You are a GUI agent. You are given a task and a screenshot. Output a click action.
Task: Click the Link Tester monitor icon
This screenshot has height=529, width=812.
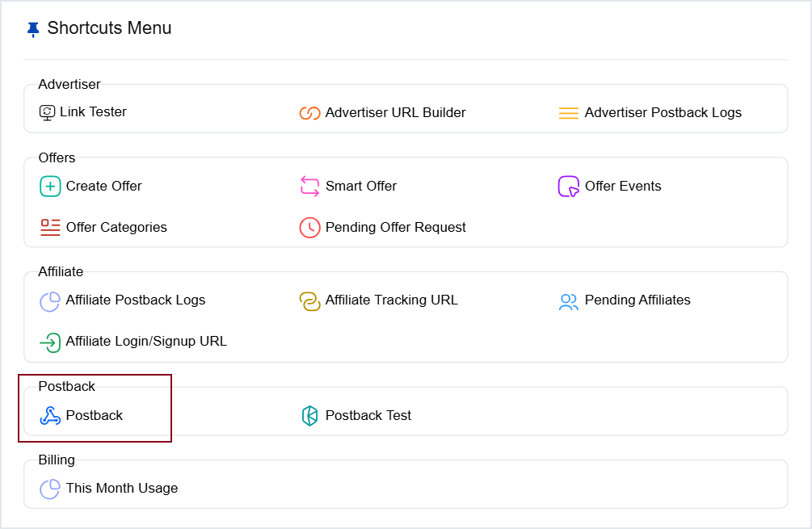[x=47, y=113]
